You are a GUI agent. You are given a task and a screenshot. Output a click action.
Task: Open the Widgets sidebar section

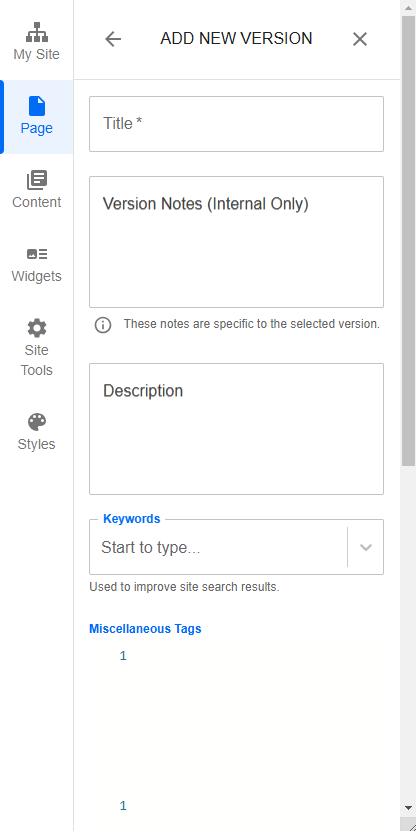tap(37, 264)
